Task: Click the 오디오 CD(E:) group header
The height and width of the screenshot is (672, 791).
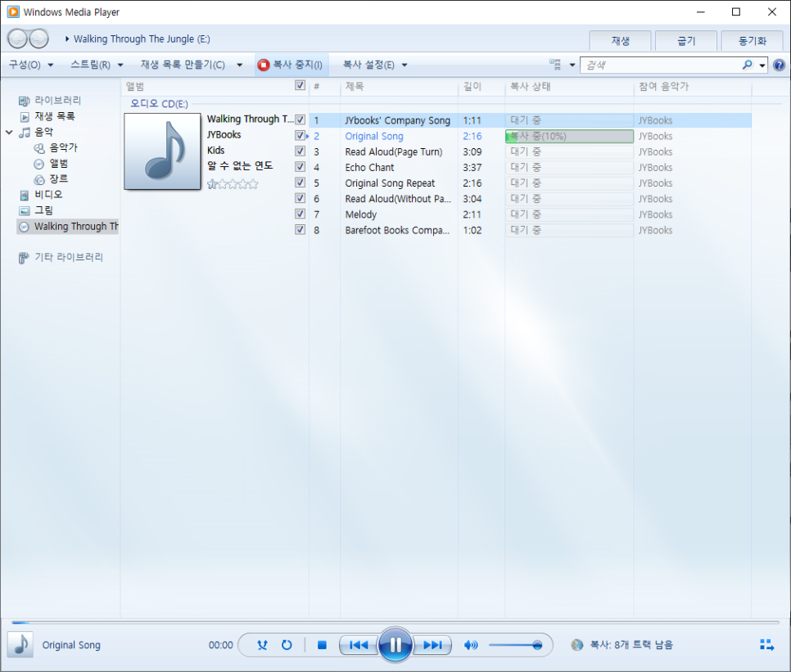Action: point(159,104)
